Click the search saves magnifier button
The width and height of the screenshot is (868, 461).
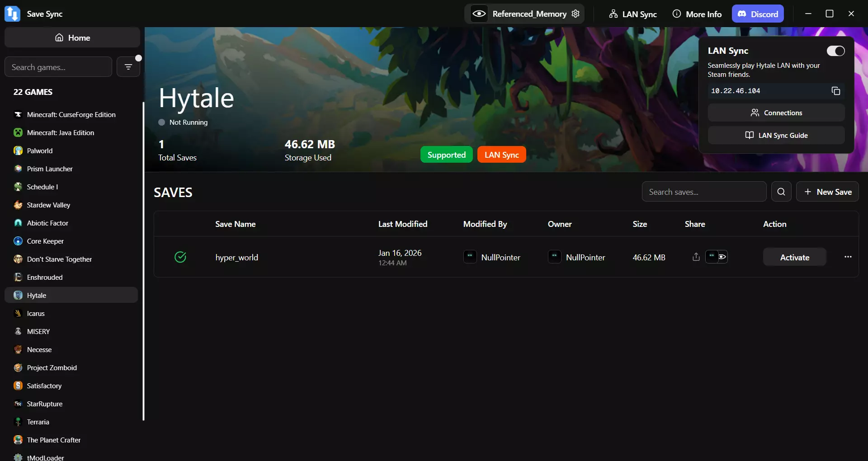pyautogui.click(x=781, y=192)
